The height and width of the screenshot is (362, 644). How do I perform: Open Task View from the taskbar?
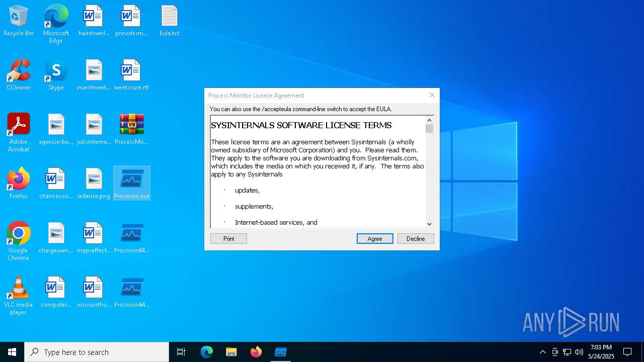tap(181, 352)
